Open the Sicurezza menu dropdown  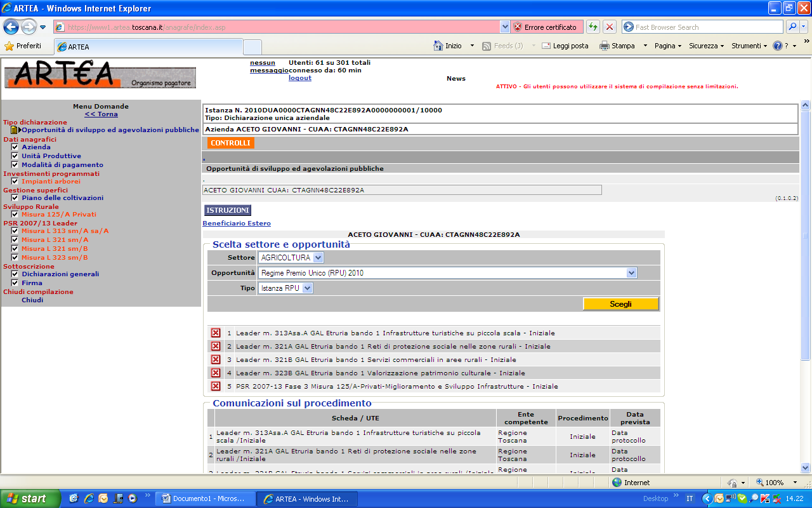[707, 46]
